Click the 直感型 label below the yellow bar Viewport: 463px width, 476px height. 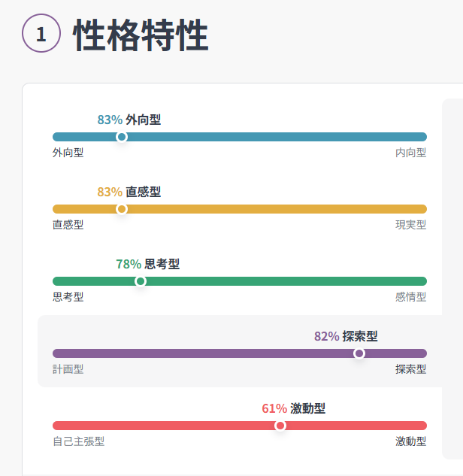(68, 225)
